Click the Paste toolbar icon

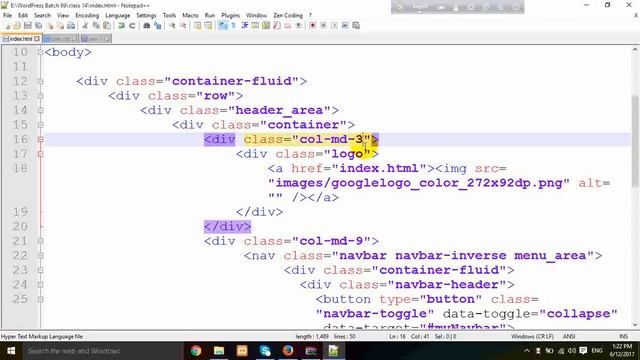107,25
